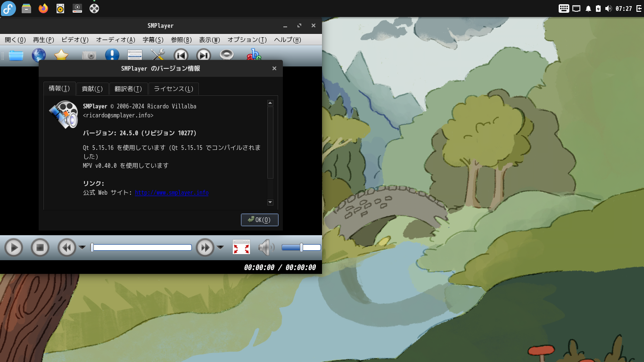Start playback with the Play button
644x362 pixels.
pos(14,247)
